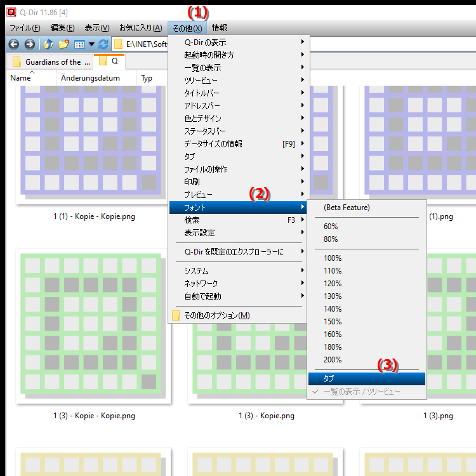This screenshot has height=476, width=476.
Task: Set font size to 150%
Action: 367,322
